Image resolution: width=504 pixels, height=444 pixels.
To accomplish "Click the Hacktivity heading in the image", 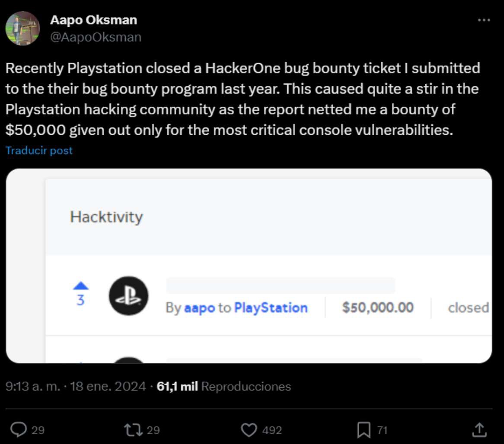I will point(106,217).
